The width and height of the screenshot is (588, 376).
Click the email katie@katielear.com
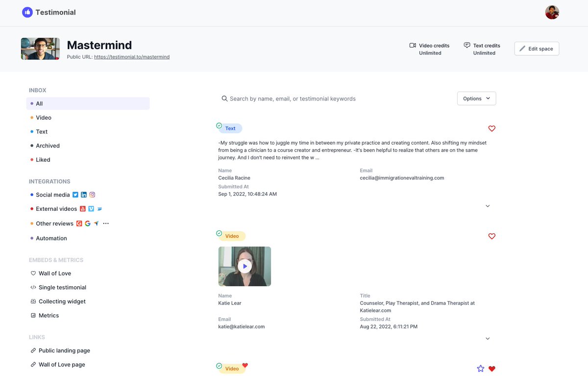tap(242, 326)
